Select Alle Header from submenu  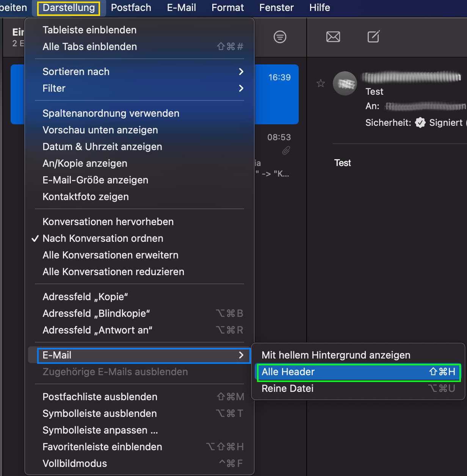pyautogui.click(x=358, y=372)
